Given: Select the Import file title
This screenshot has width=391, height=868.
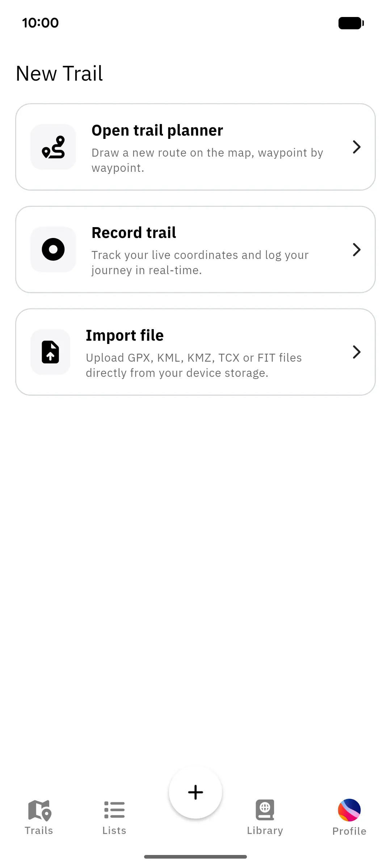Looking at the screenshot, I should (125, 336).
